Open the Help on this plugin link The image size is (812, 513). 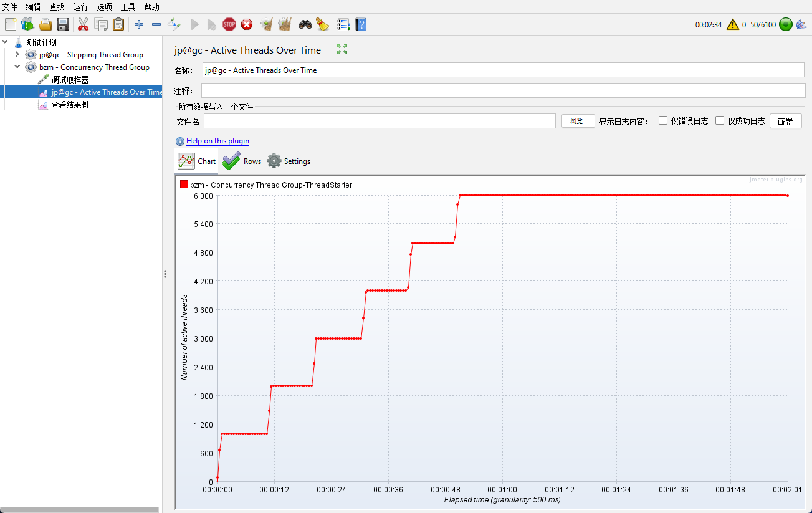(x=217, y=141)
